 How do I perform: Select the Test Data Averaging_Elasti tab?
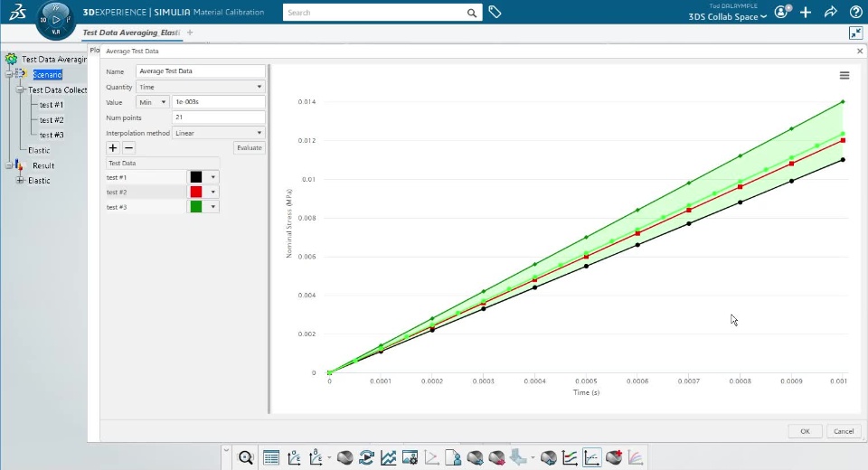pos(131,33)
